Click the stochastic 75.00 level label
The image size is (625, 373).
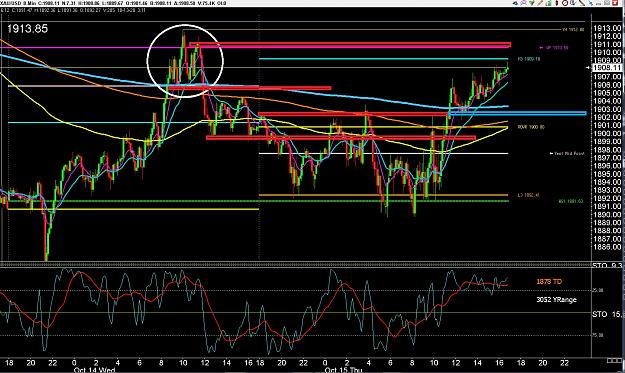[x=597, y=336]
